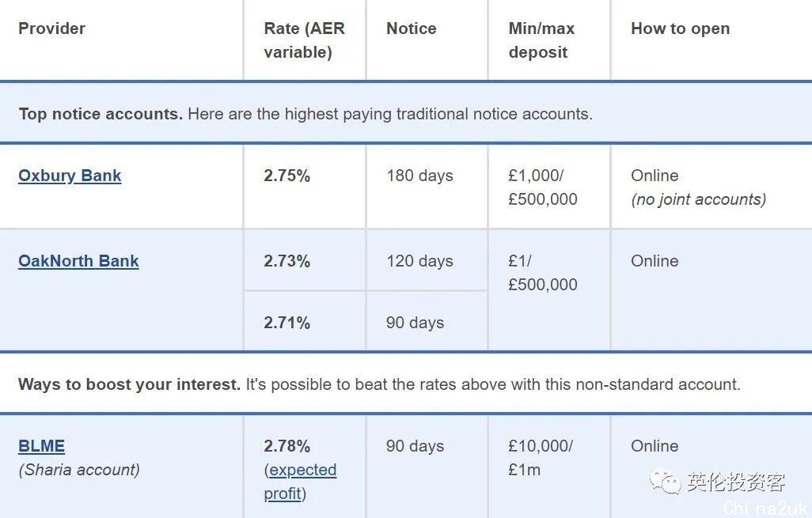Viewport: 812px width, 518px height.
Task: Select the Rate (AER variable) header
Action: (305, 40)
